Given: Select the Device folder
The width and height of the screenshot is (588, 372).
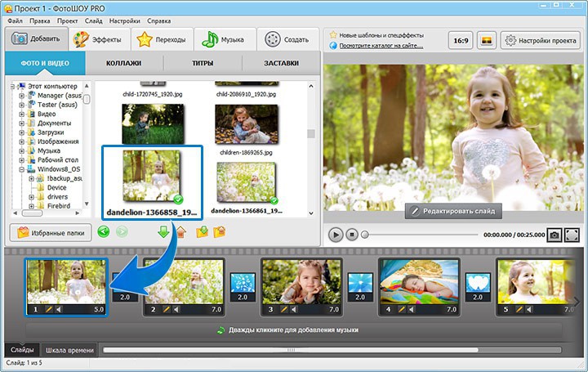Looking at the screenshot, I should 56,188.
